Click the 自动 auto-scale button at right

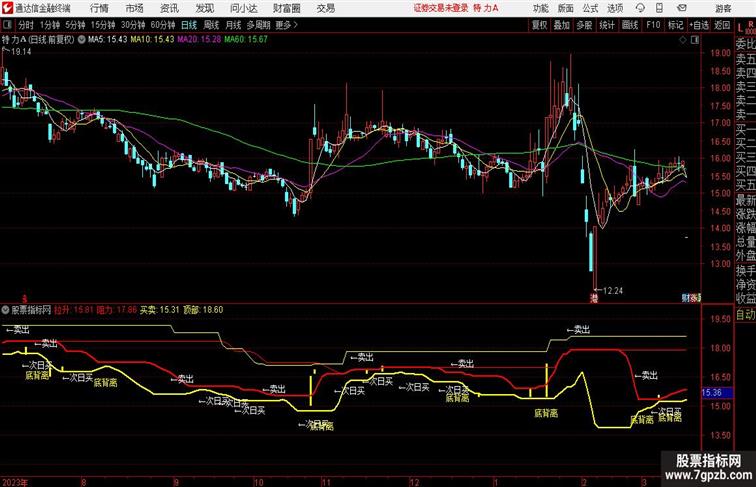(x=745, y=315)
